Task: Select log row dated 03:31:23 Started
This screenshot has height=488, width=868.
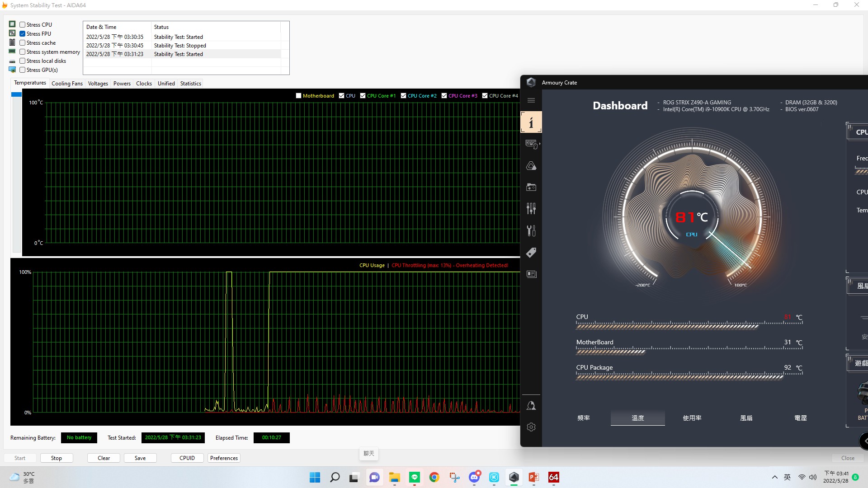Action: (182, 54)
